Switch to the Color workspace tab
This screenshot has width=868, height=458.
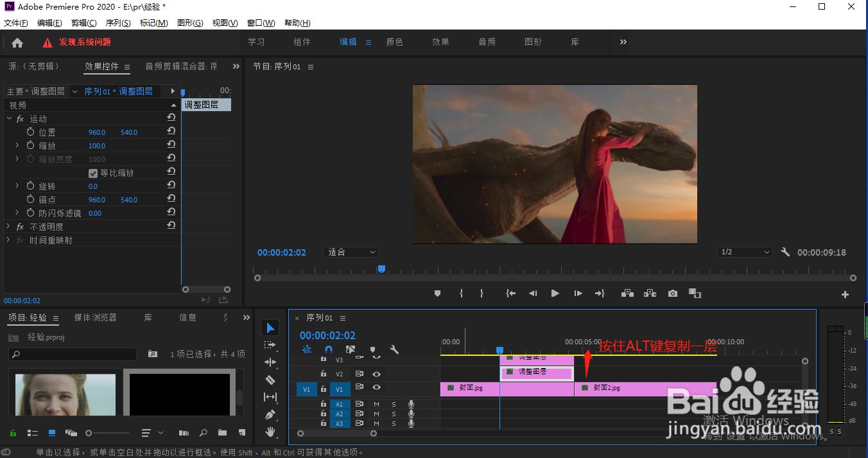(x=394, y=42)
